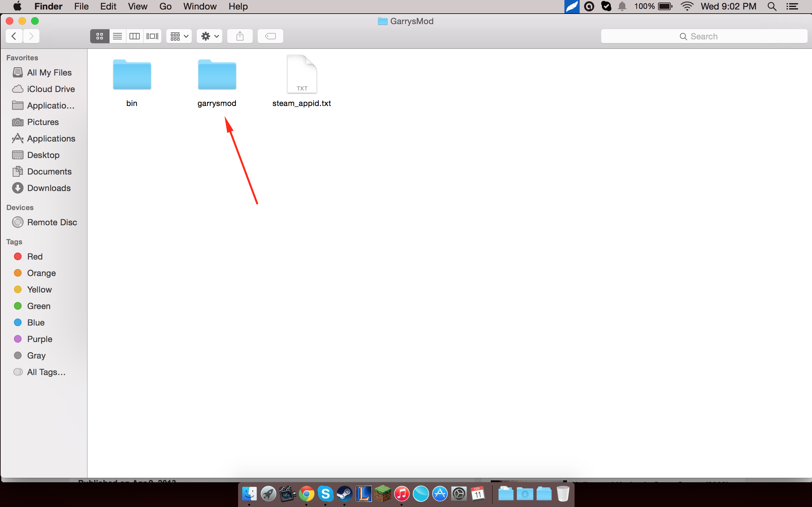812x507 pixels.
Task: Open Steam from the Dock
Action: point(344,494)
